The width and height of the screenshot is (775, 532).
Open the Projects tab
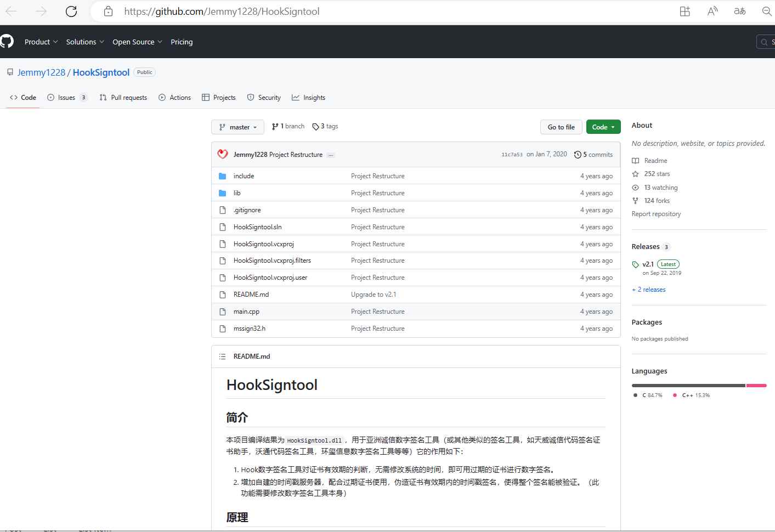219,98
